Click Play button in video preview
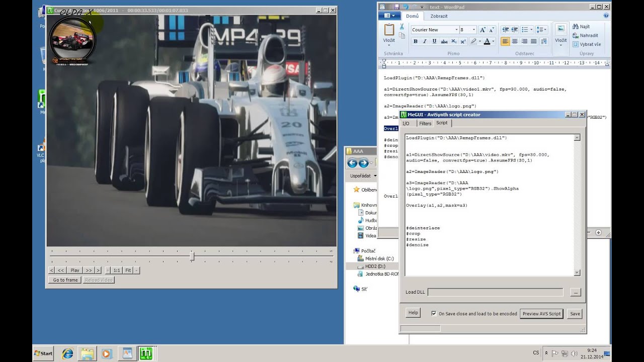Screen dimensions: 644x362 pyautogui.click(x=75, y=270)
